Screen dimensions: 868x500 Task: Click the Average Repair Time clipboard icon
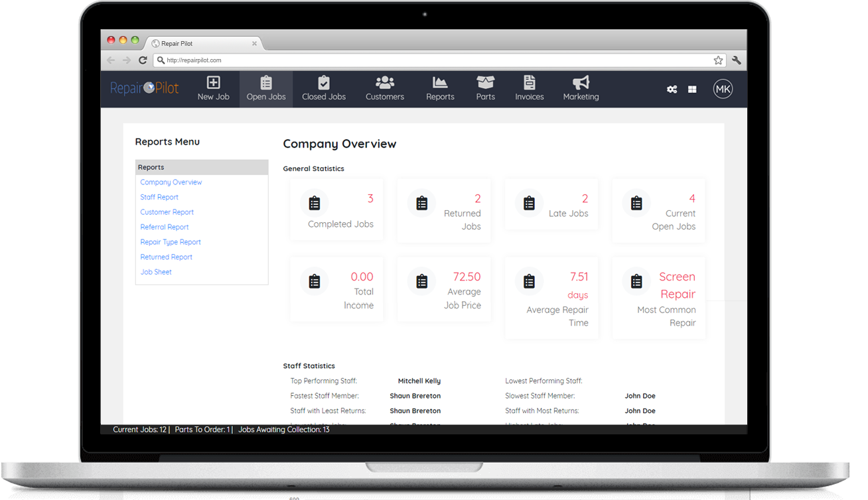click(529, 281)
